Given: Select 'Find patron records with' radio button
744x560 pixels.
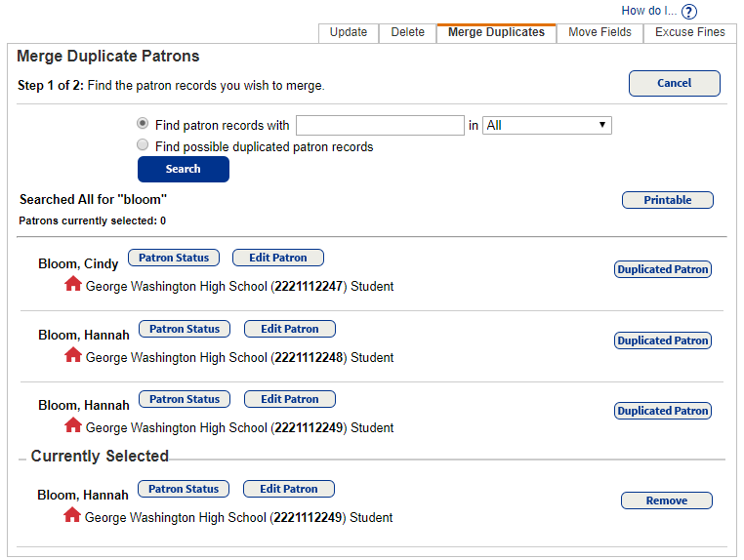Looking at the screenshot, I should (144, 124).
